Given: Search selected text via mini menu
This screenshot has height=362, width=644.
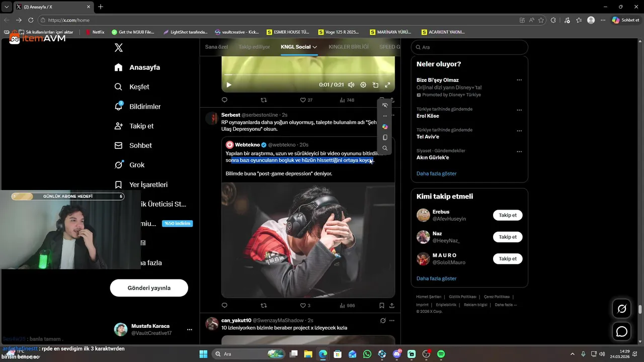Looking at the screenshot, I should pos(385,148).
